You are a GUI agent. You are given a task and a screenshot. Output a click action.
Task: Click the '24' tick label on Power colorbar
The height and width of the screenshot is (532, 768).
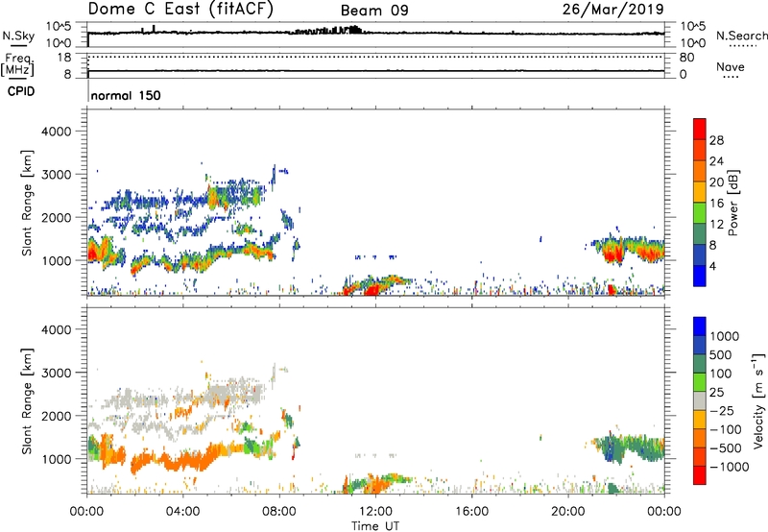tap(716, 161)
